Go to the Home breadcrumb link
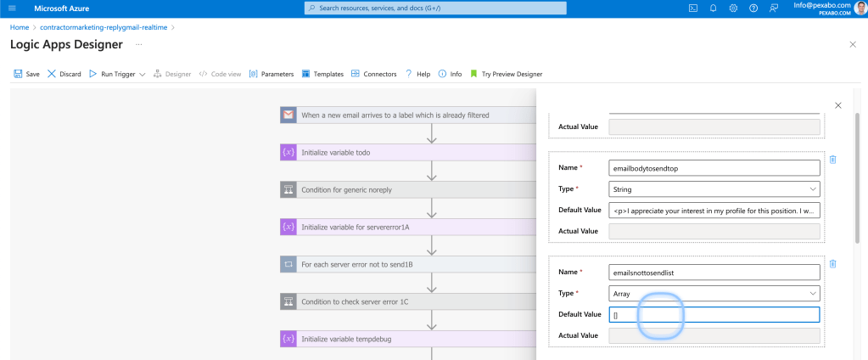This screenshot has width=868, height=360. pyautogui.click(x=20, y=27)
